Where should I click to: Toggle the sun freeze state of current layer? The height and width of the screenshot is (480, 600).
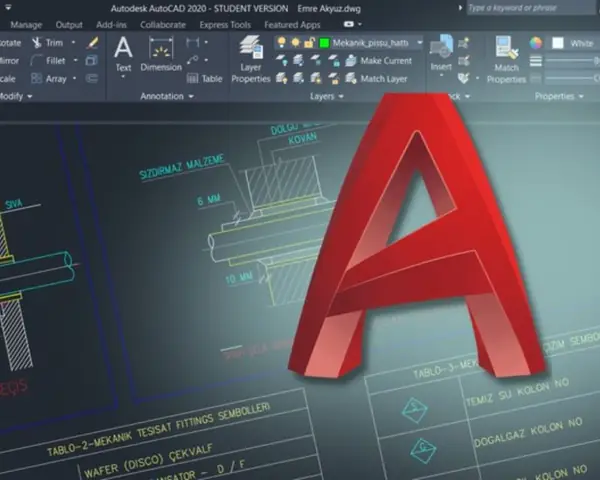pyautogui.click(x=295, y=42)
